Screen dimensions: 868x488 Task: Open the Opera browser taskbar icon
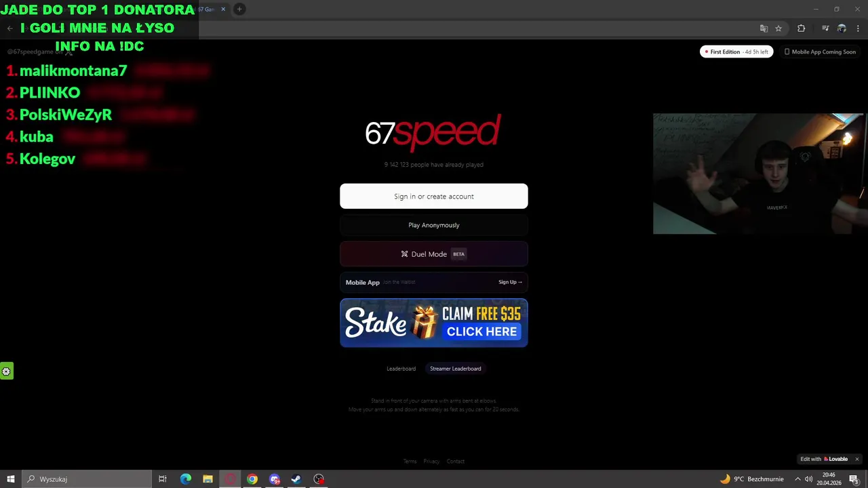tap(230, 479)
